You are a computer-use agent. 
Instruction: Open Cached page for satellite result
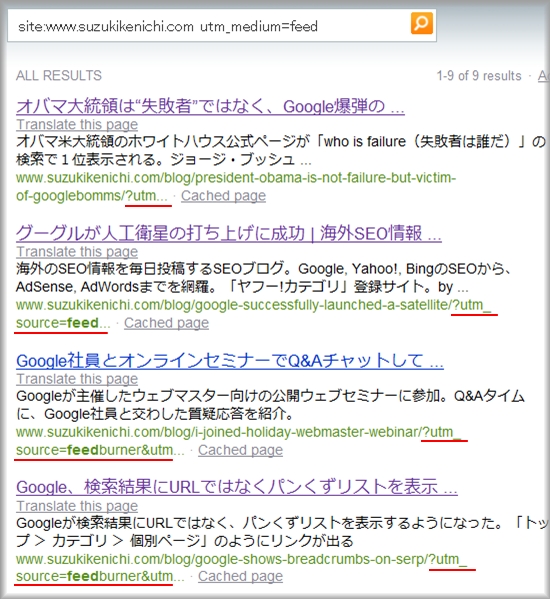(x=167, y=323)
